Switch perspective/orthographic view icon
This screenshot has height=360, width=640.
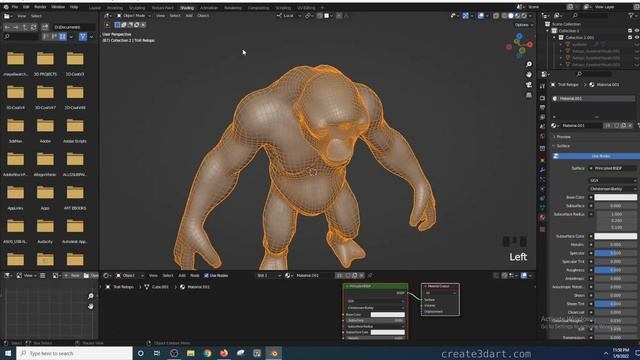[529, 95]
